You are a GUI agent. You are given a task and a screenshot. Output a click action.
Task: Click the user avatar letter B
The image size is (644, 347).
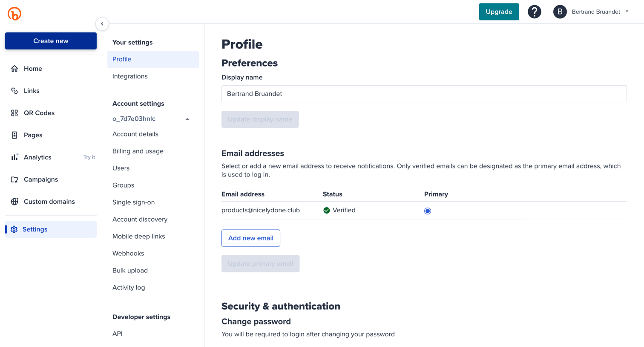560,12
